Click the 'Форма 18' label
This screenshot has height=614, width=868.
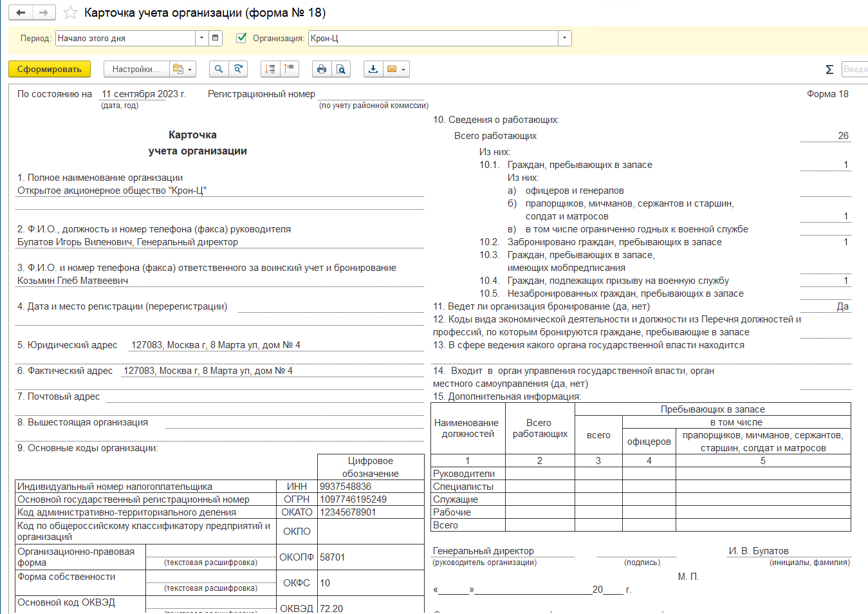coord(827,94)
